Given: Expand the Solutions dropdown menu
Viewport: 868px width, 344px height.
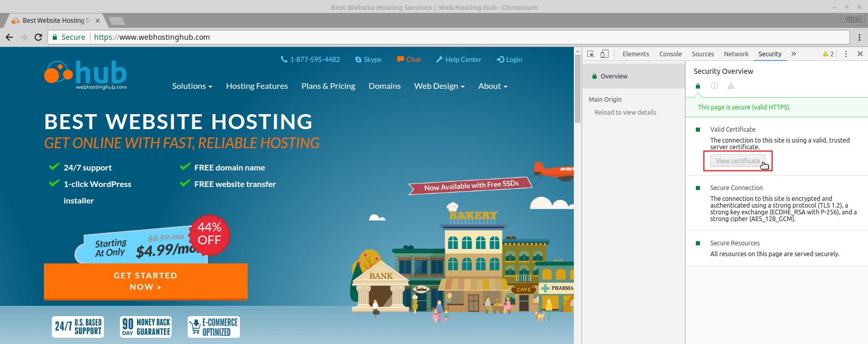Looking at the screenshot, I should pos(192,86).
